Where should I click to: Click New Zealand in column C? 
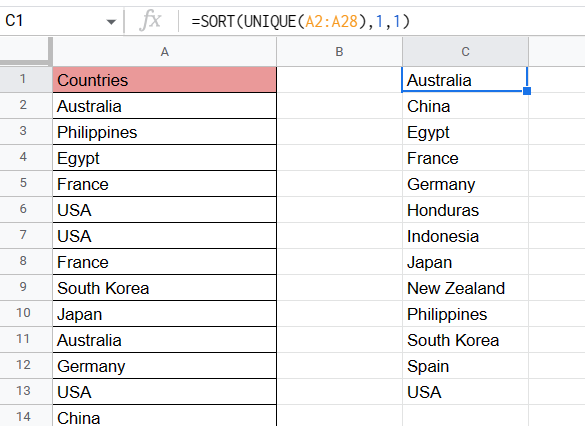465,288
